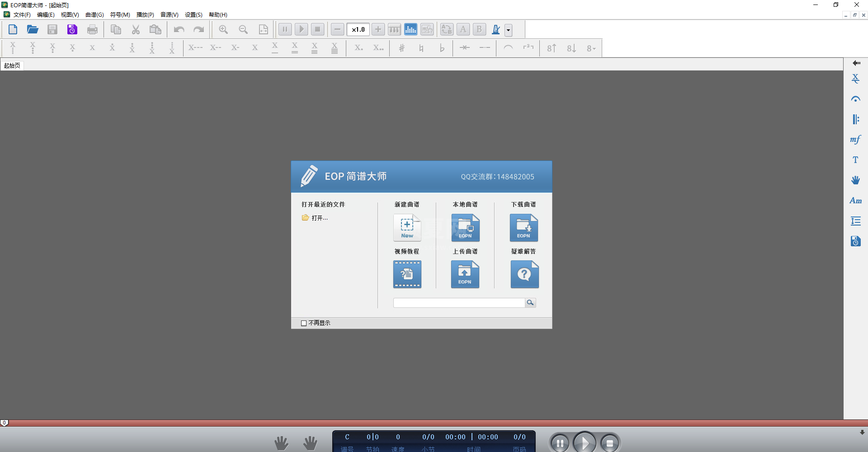Click the scissors cut icon
This screenshot has height=452, width=868.
point(136,30)
